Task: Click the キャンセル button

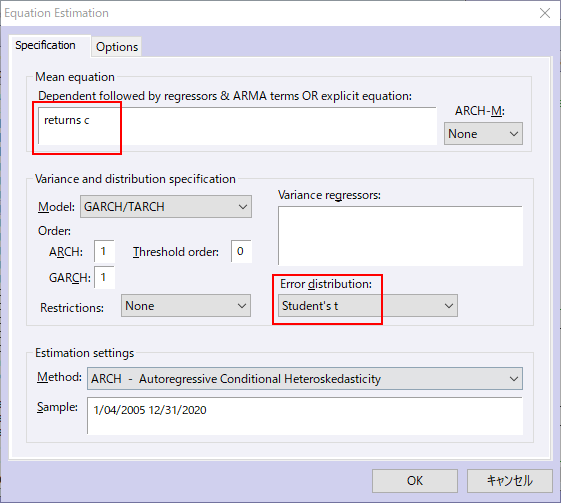Action: [x=510, y=481]
